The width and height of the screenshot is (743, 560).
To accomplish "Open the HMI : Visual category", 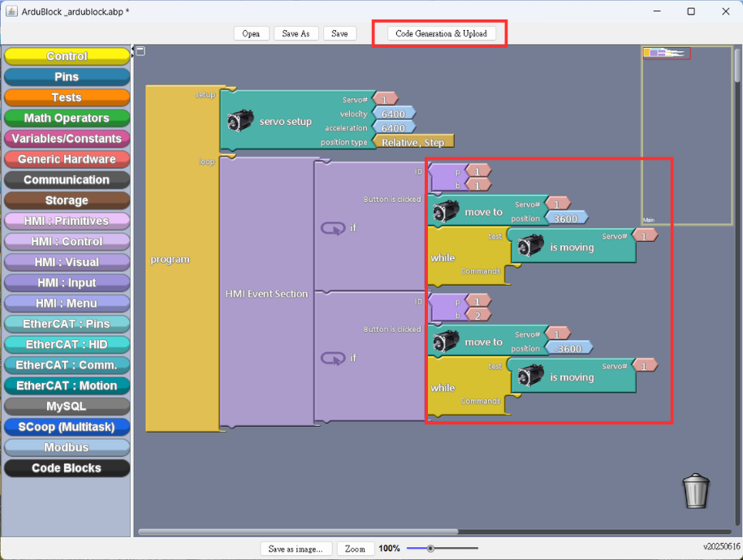I will click(x=67, y=262).
